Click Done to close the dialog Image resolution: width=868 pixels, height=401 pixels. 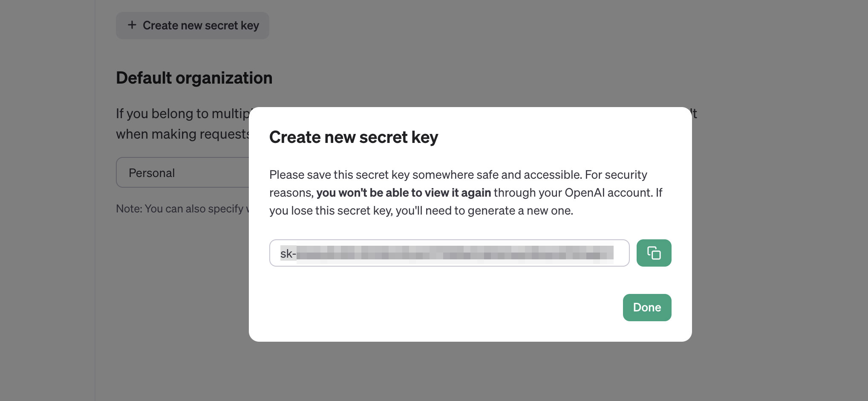pos(647,308)
